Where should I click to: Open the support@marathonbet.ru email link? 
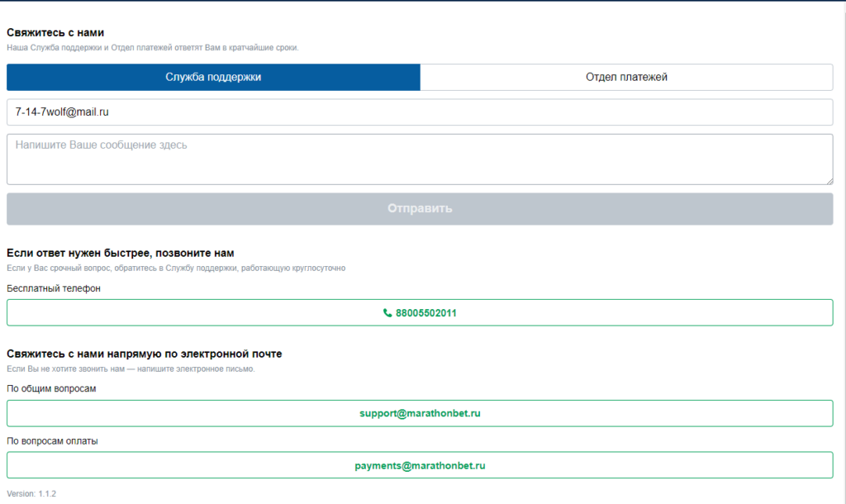[x=420, y=413]
